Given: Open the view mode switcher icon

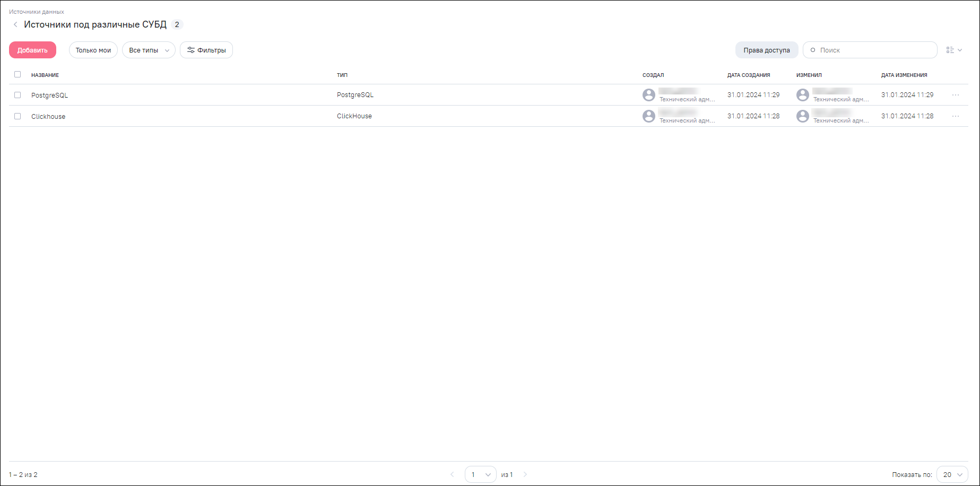Looking at the screenshot, I should coord(954,50).
